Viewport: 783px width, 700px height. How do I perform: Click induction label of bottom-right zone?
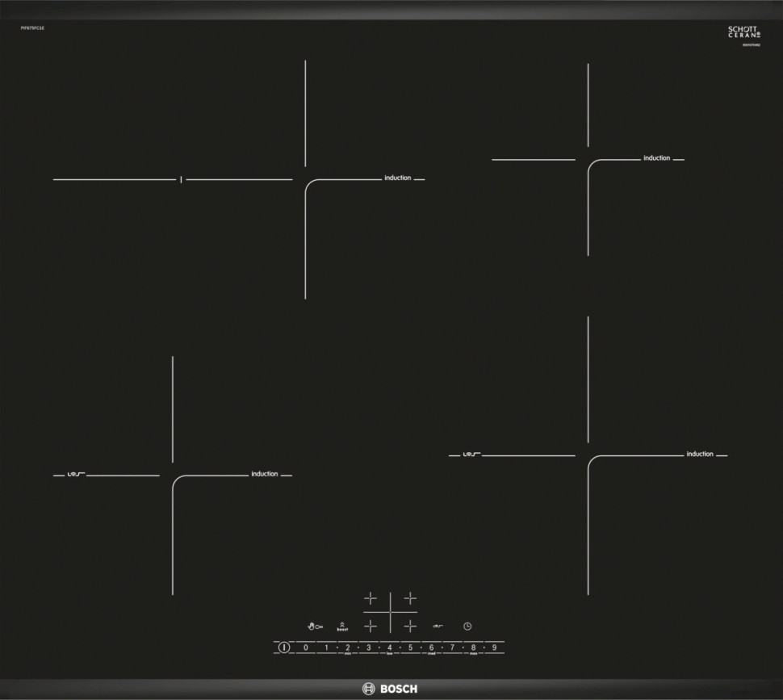click(700, 454)
